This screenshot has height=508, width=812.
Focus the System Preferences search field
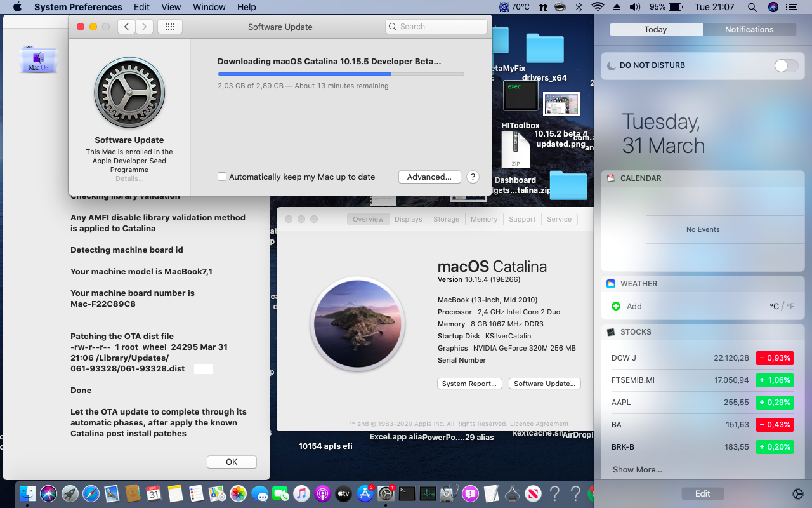pos(436,27)
